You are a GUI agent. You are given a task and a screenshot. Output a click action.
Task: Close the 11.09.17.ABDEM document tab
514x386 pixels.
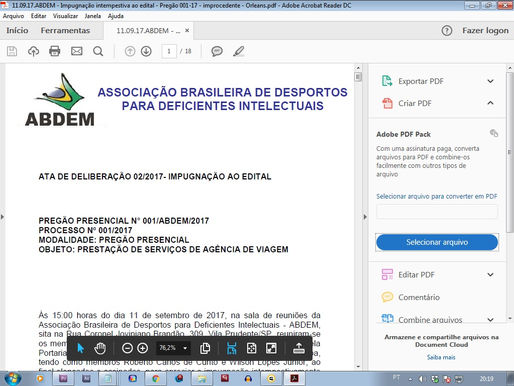(187, 30)
